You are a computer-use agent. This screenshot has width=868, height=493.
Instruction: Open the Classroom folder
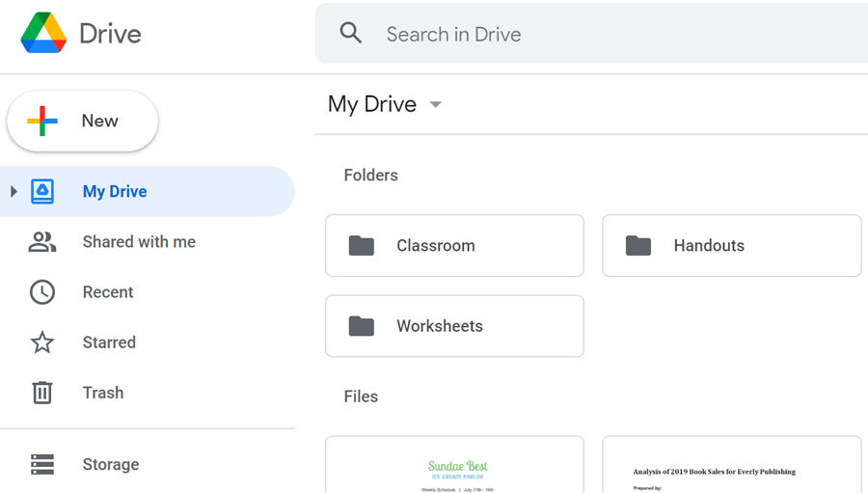click(454, 246)
